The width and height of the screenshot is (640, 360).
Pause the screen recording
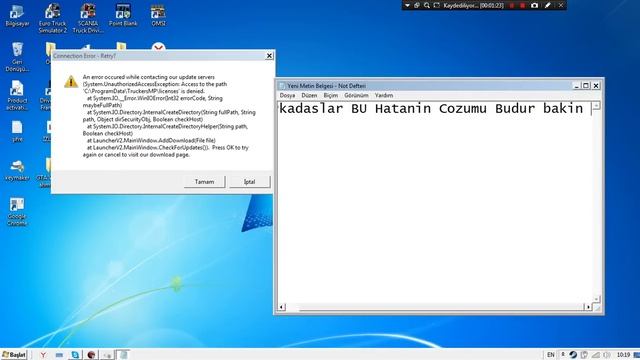click(x=511, y=5)
